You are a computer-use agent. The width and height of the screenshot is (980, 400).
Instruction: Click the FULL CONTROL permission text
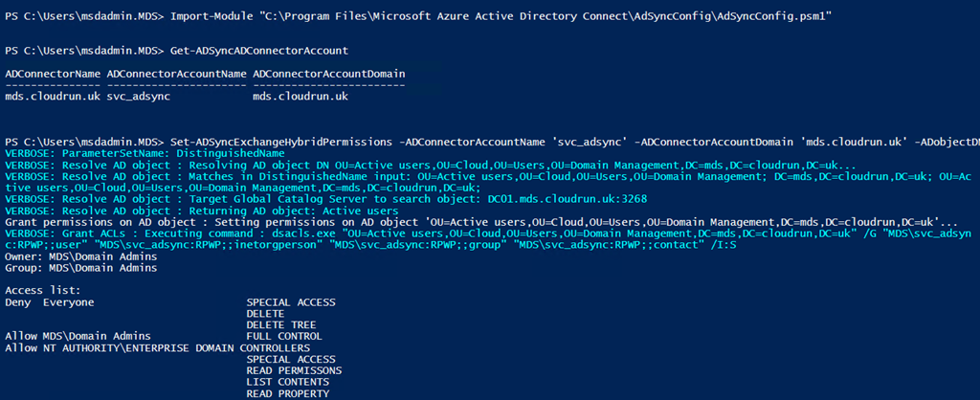click(x=284, y=336)
